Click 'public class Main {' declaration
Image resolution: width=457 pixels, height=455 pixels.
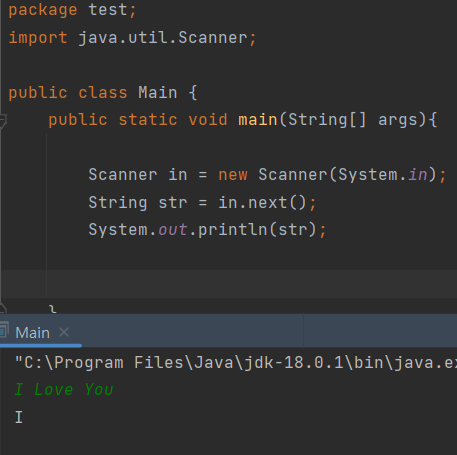click(103, 93)
